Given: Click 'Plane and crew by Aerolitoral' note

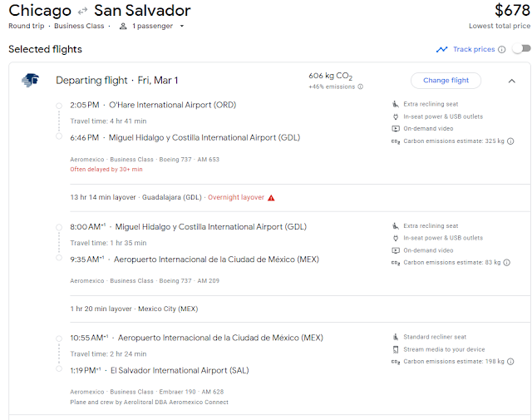Looking at the screenshot, I should 149,402.
